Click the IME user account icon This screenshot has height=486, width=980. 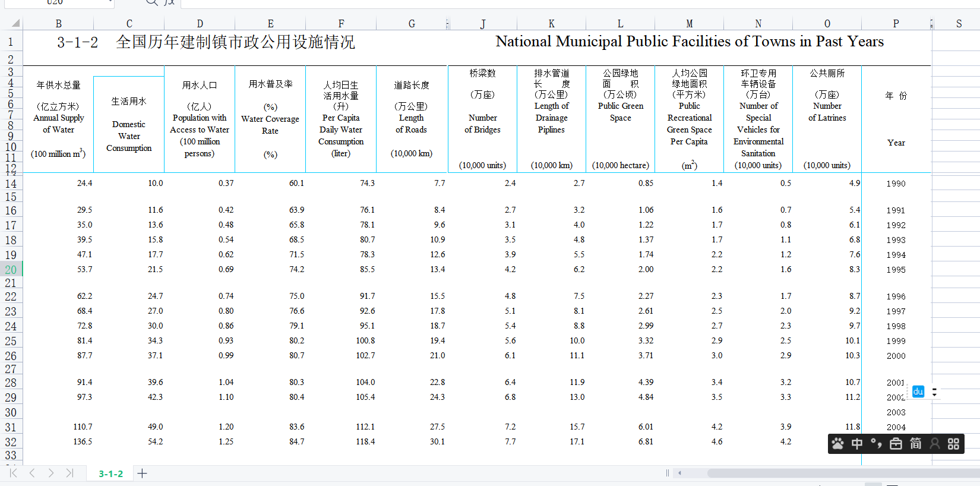935,444
